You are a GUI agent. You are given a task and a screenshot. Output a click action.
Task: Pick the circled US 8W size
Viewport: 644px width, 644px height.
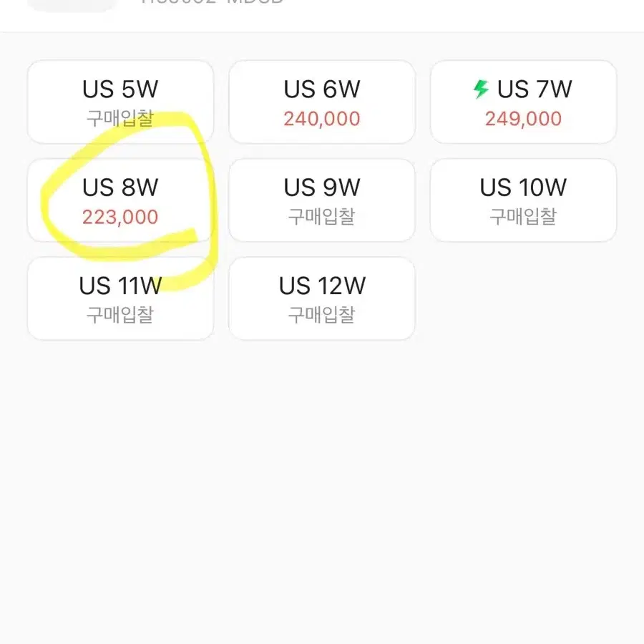[120, 200]
